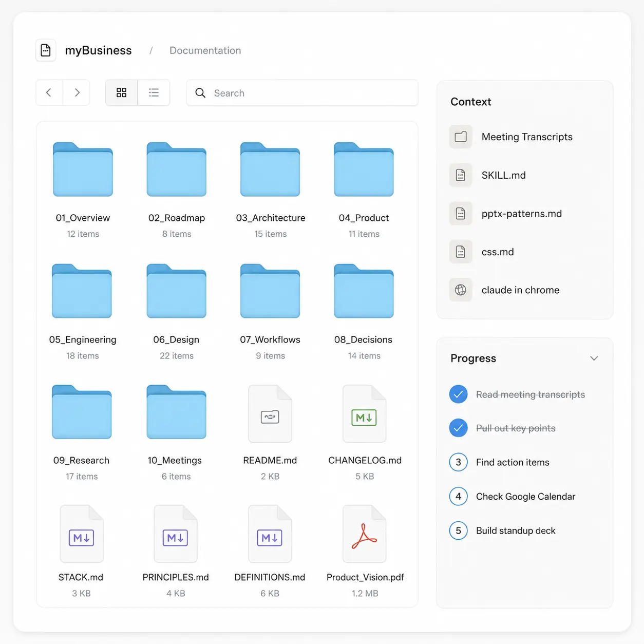Select the Product_Vision.pdf file icon
This screenshot has height=644, width=644.
(x=364, y=534)
